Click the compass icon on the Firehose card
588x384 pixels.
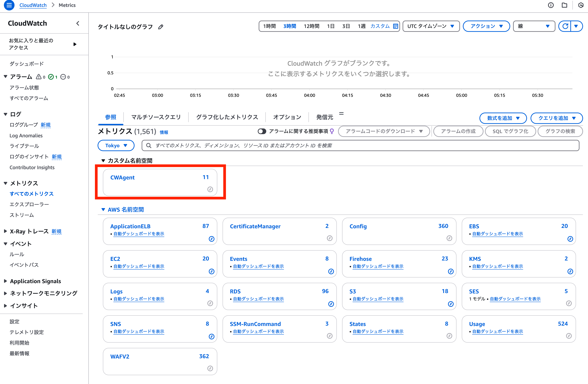click(451, 271)
